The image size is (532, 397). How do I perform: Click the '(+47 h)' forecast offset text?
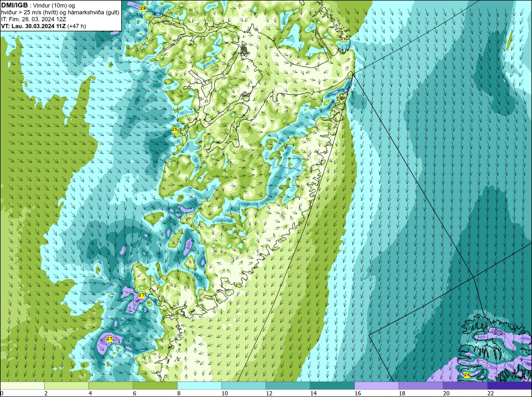tap(77, 26)
